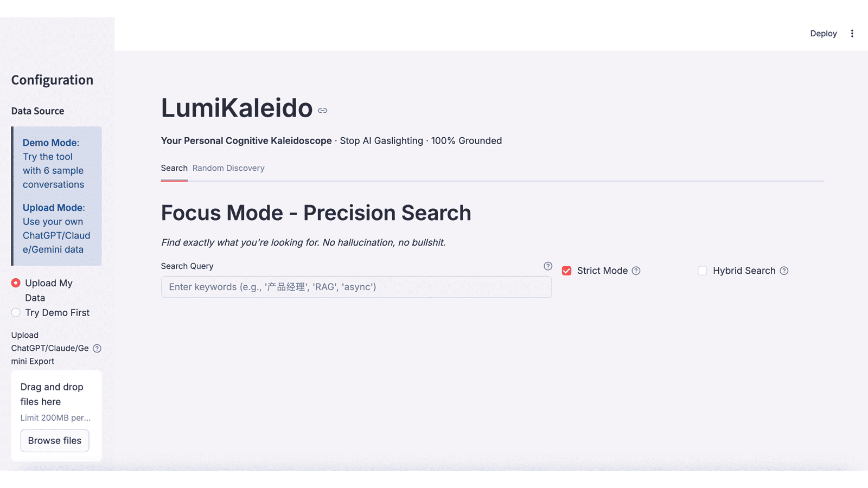Click the Browse files button
This screenshot has width=868, height=488.
[x=54, y=440]
